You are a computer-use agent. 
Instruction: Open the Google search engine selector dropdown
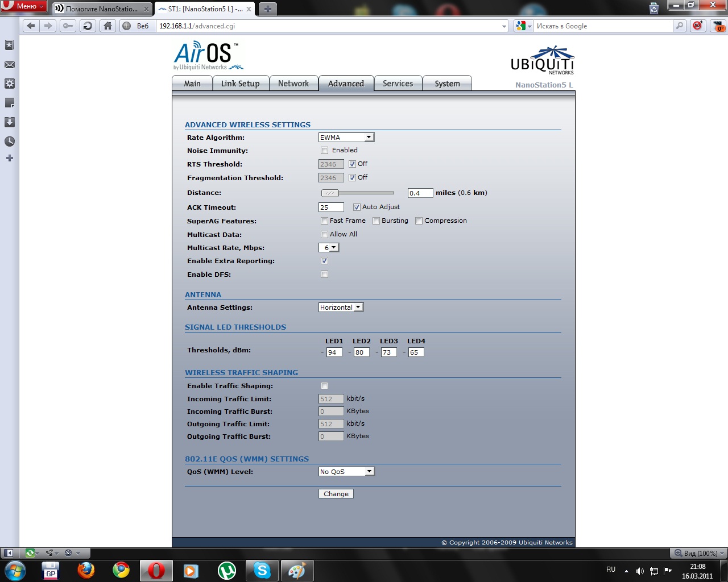523,26
